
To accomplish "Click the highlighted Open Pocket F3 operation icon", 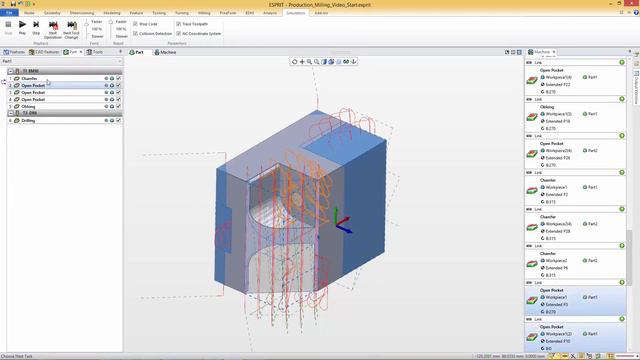I will [x=532, y=300].
